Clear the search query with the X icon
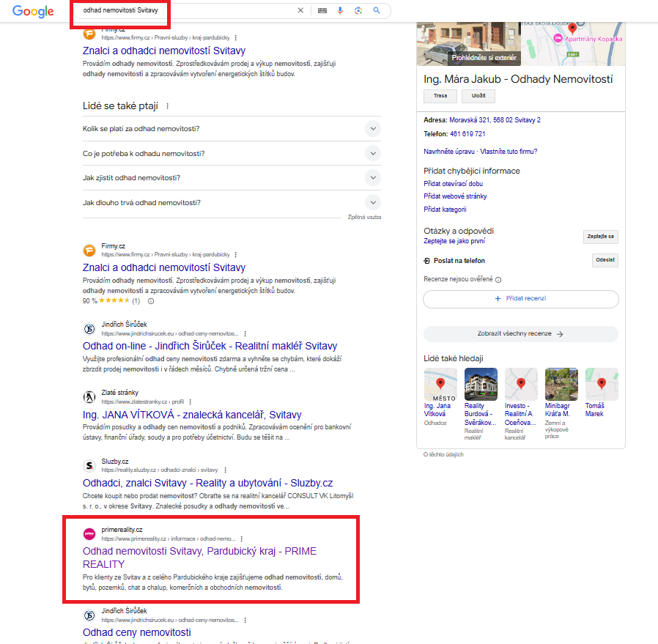This screenshot has height=644, width=658. click(300, 10)
